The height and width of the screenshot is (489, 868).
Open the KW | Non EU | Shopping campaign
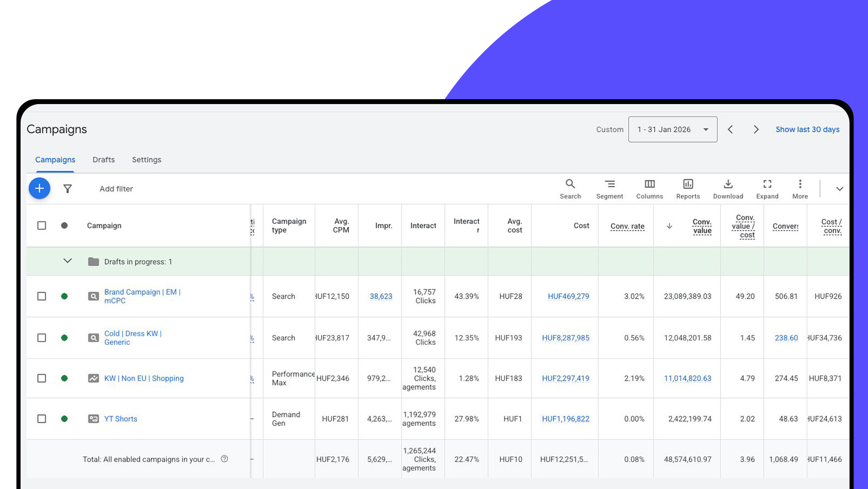tap(144, 378)
